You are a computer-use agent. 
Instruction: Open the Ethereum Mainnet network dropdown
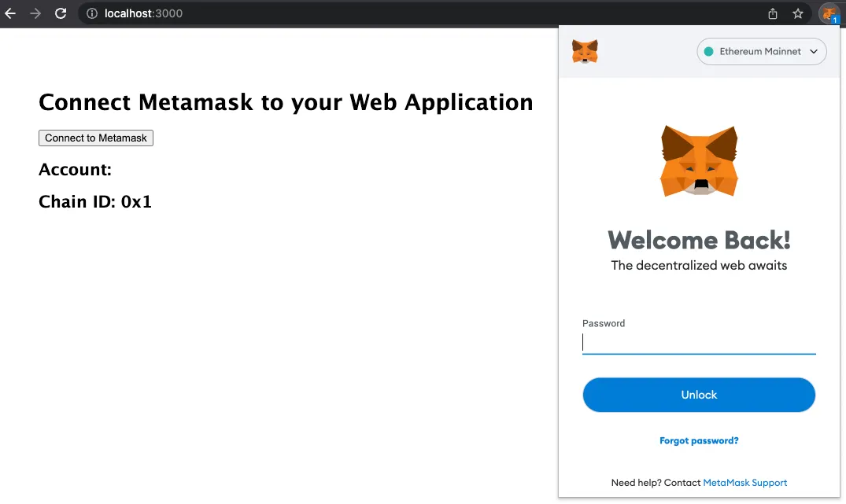click(761, 52)
